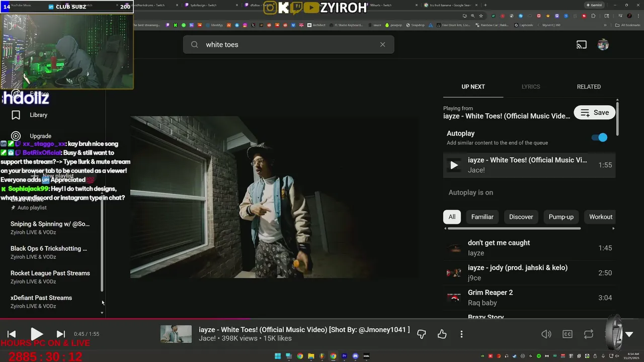Seek using the pink progress bar
The image size is (644, 362).
click(322, 318)
